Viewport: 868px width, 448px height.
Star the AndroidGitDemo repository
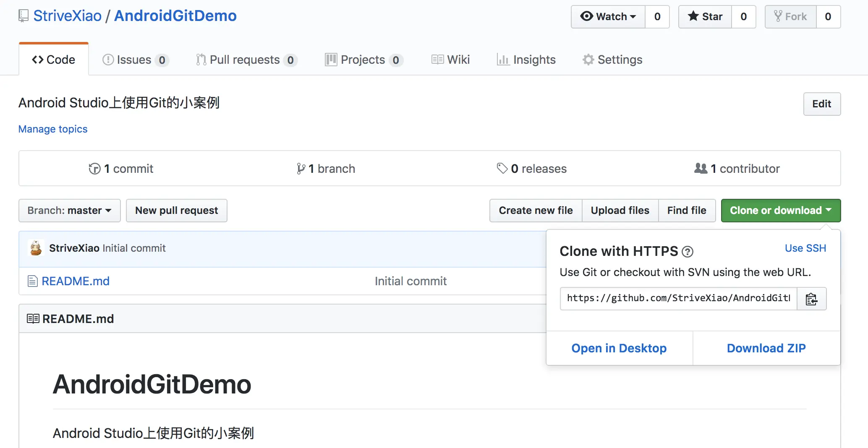tap(705, 17)
